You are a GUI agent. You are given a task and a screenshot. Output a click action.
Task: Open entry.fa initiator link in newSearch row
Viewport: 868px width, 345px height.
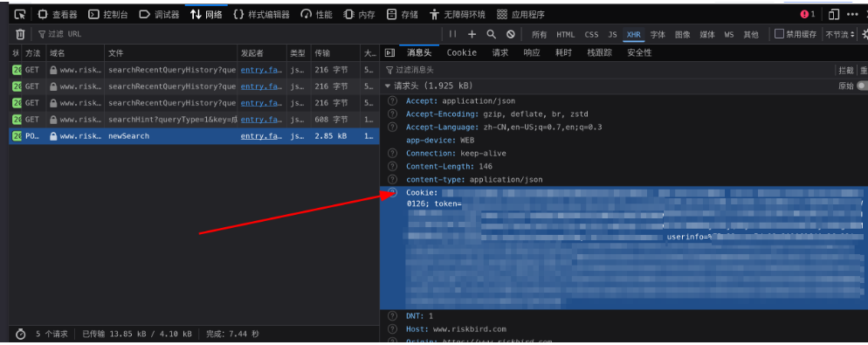[261, 135]
